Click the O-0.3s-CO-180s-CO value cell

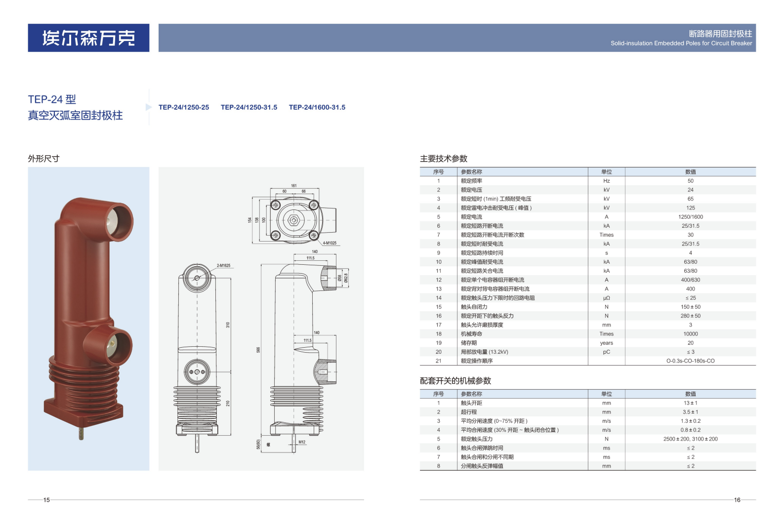pyautogui.click(x=690, y=361)
